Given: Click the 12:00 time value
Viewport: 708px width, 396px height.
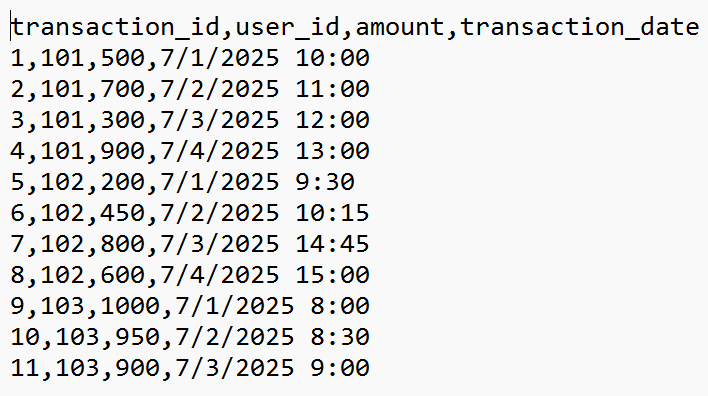Looking at the screenshot, I should 332,120.
